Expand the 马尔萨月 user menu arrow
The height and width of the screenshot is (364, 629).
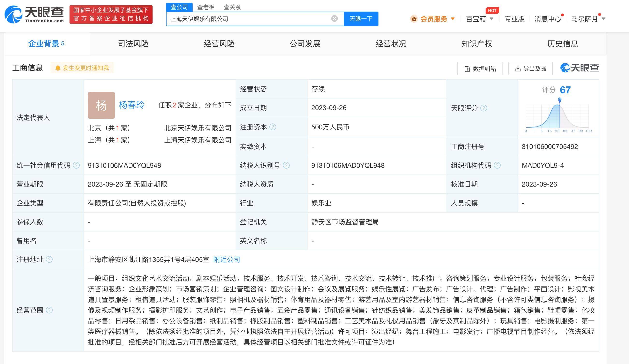click(x=604, y=19)
